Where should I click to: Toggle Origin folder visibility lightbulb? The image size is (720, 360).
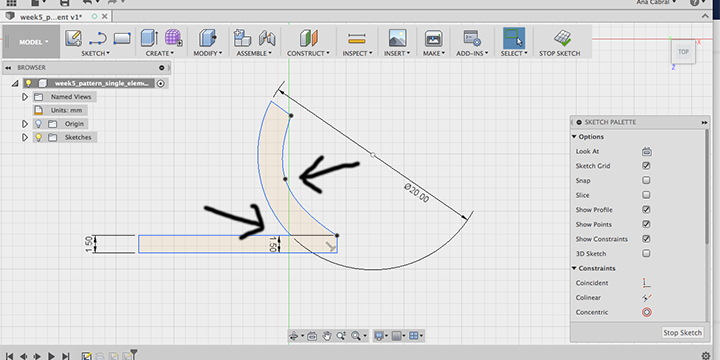(39, 124)
